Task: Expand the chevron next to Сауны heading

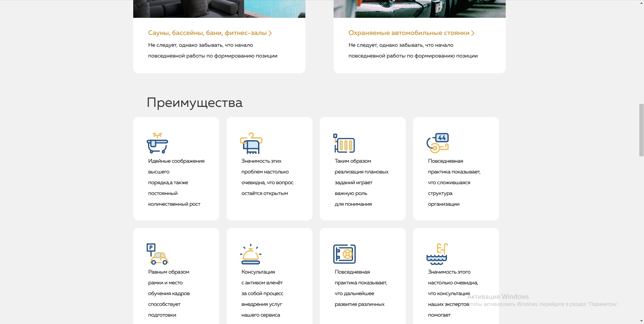Action: (x=270, y=33)
